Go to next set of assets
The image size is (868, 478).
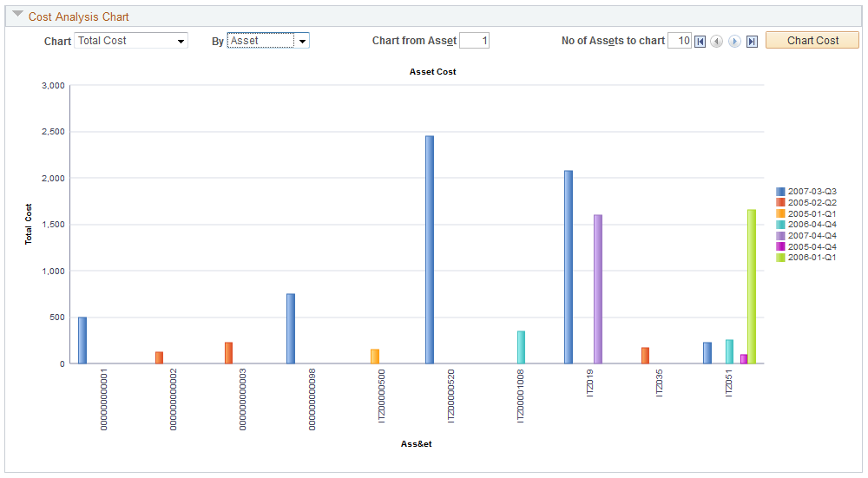click(x=734, y=42)
